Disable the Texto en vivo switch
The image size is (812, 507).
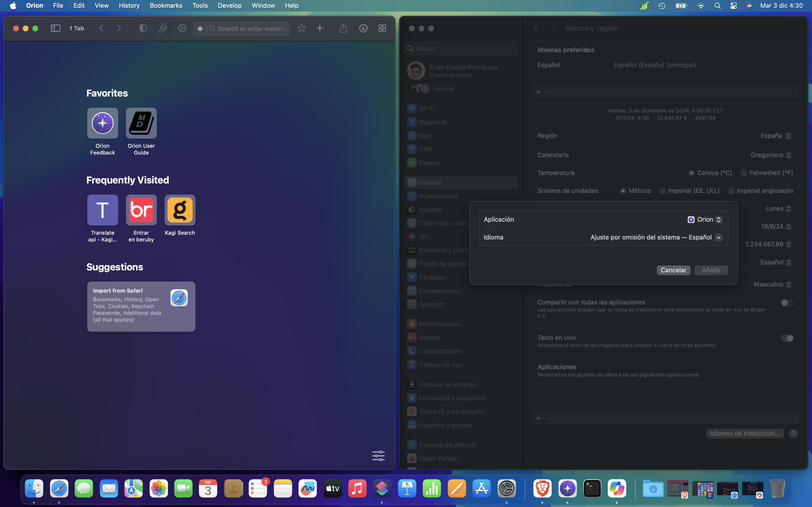coord(786,338)
